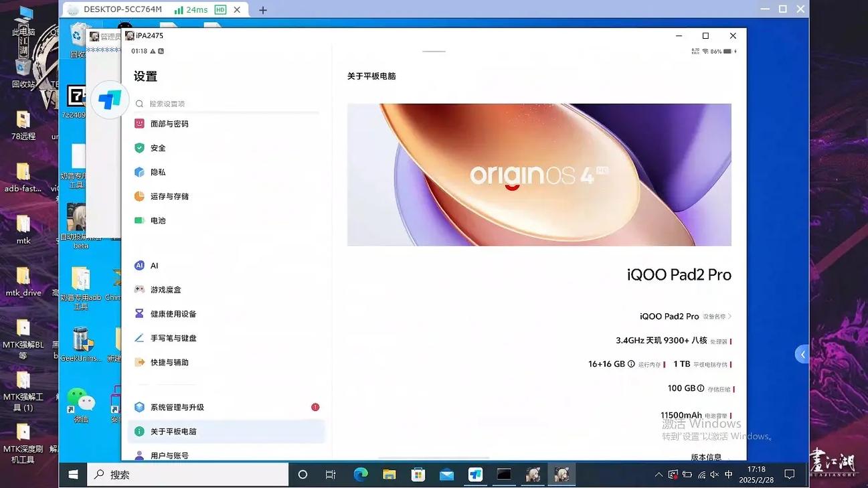Expand the 设备名称 chevron for iQOO Pad2 Pro

point(730,316)
